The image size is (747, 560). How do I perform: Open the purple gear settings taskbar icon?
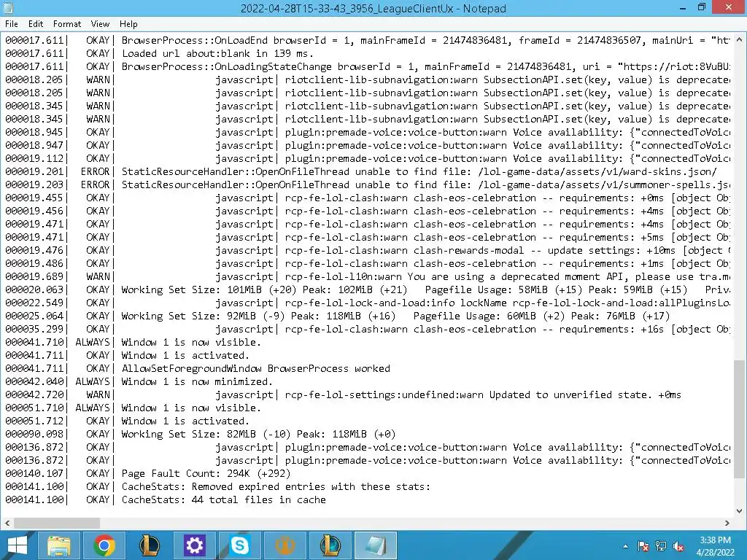tap(194, 545)
